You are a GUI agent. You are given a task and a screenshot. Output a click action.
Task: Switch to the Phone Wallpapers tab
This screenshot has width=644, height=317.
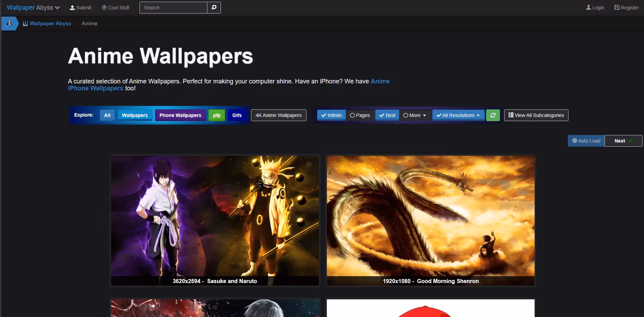(x=180, y=115)
